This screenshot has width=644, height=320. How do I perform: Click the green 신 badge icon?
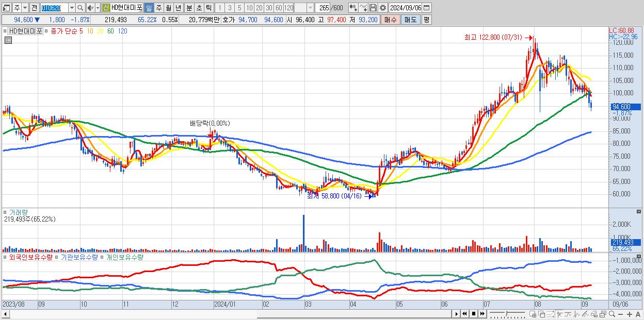pos(106,8)
